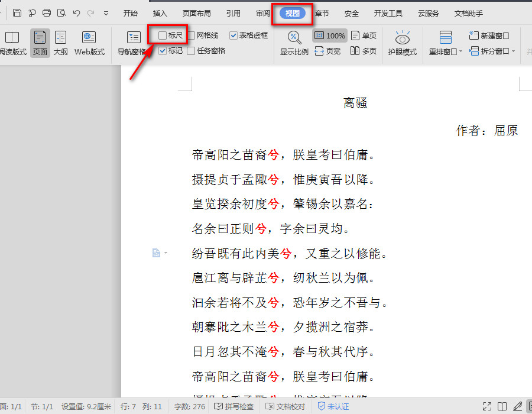
Task: Click 行: 7 in status bar
Action: tap(128, 406)
